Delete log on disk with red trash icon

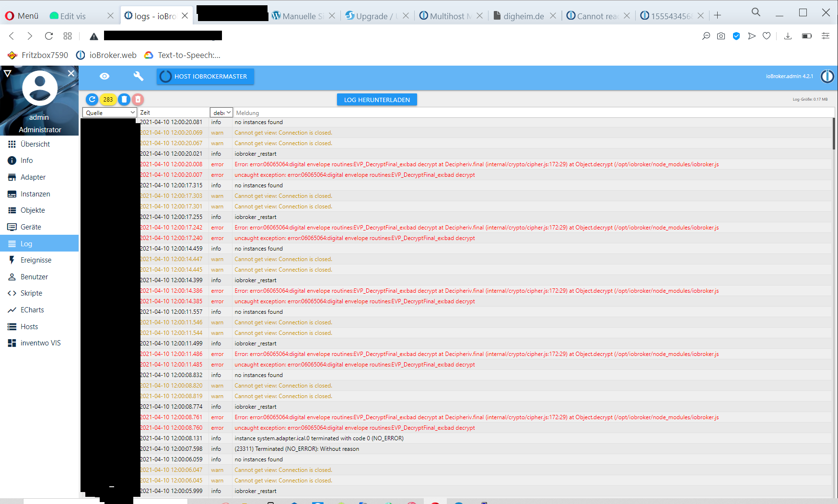click(x=138, y=99)
